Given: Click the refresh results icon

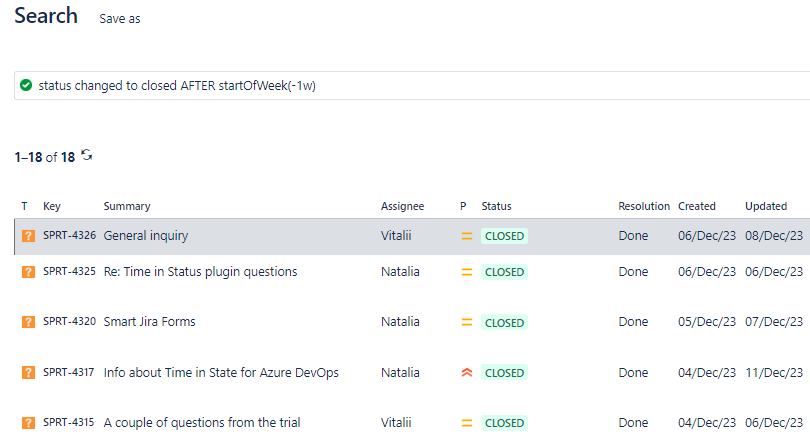Looking at the screenshot, I should (x=87, y=155).
